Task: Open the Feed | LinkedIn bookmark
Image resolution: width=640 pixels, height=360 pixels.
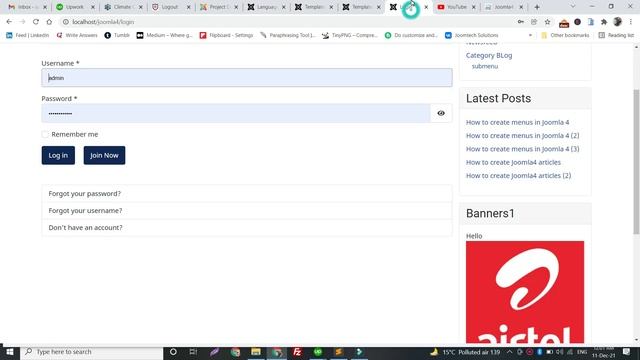Action: 27,35
